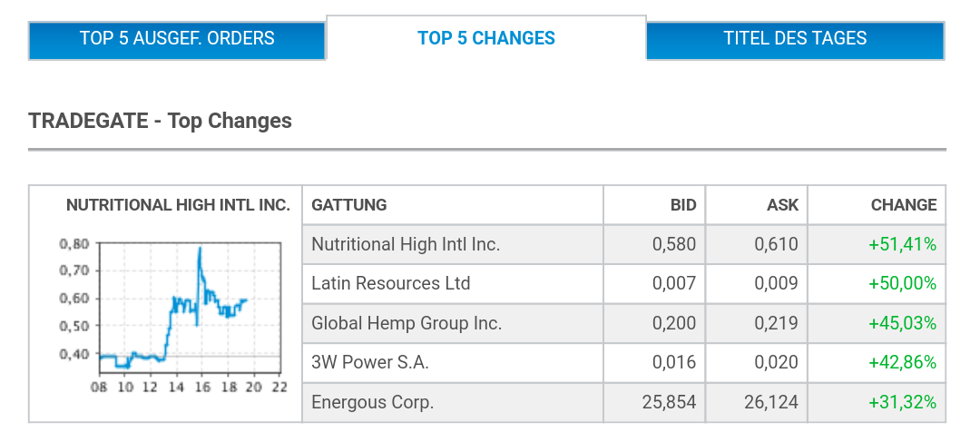Select the Top 5 Changes tab
The height and width of the screenshot is (442, 980).
click(x=486, y=39)
